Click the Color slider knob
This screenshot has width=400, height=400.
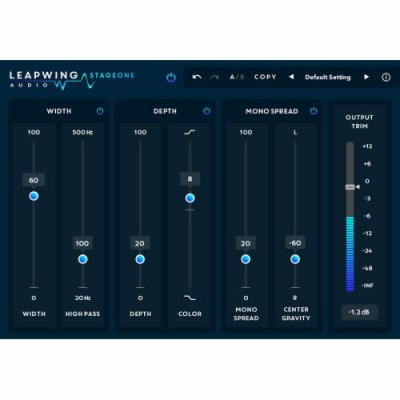coord(190,198)
